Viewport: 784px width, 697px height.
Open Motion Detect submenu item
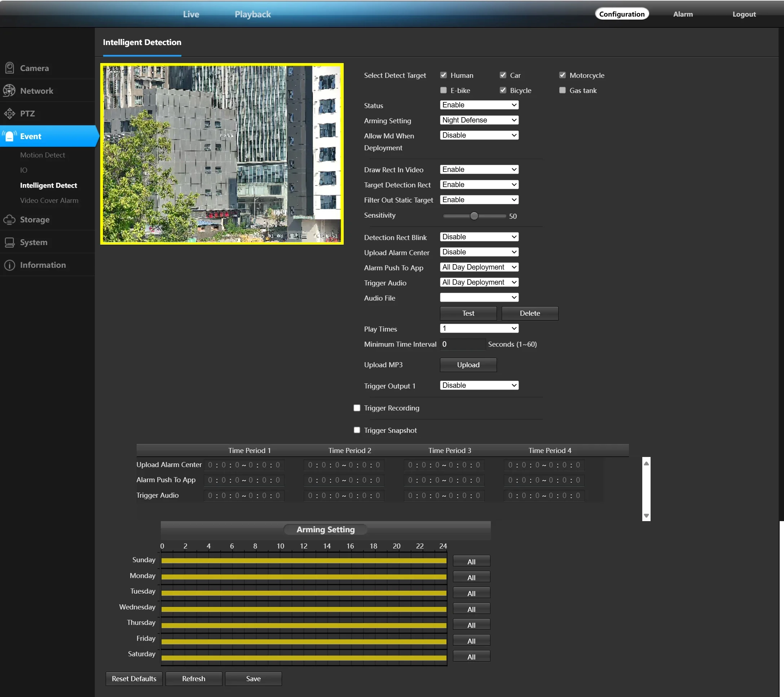[43, 155]
